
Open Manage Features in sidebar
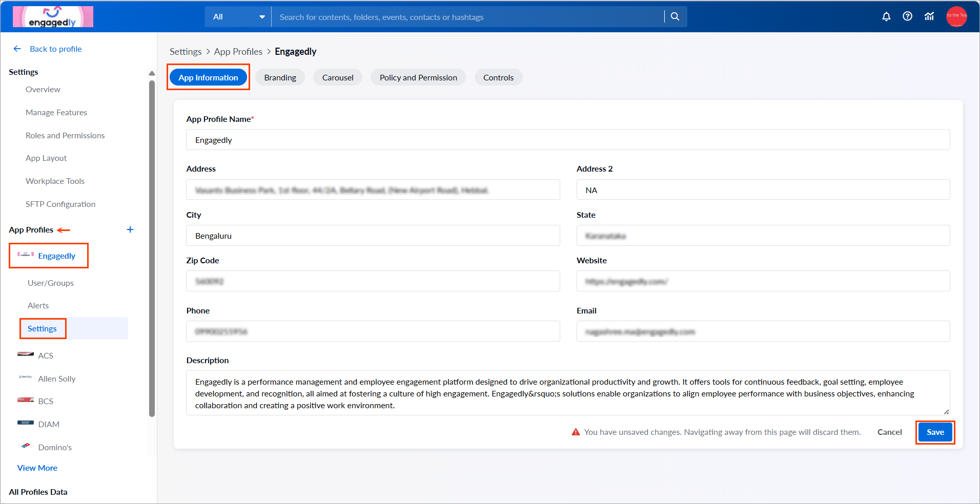tap(56, 112)
